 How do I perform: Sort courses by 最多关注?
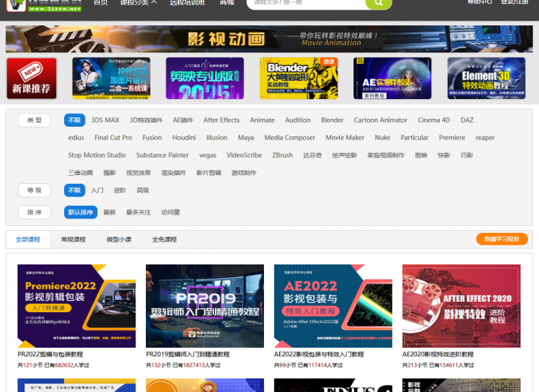(139, 212)
